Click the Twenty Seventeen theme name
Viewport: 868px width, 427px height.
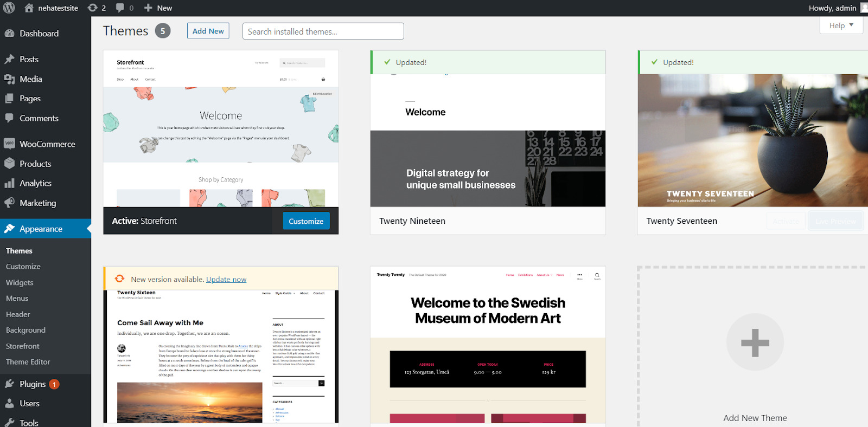click(x=682, y=221)
